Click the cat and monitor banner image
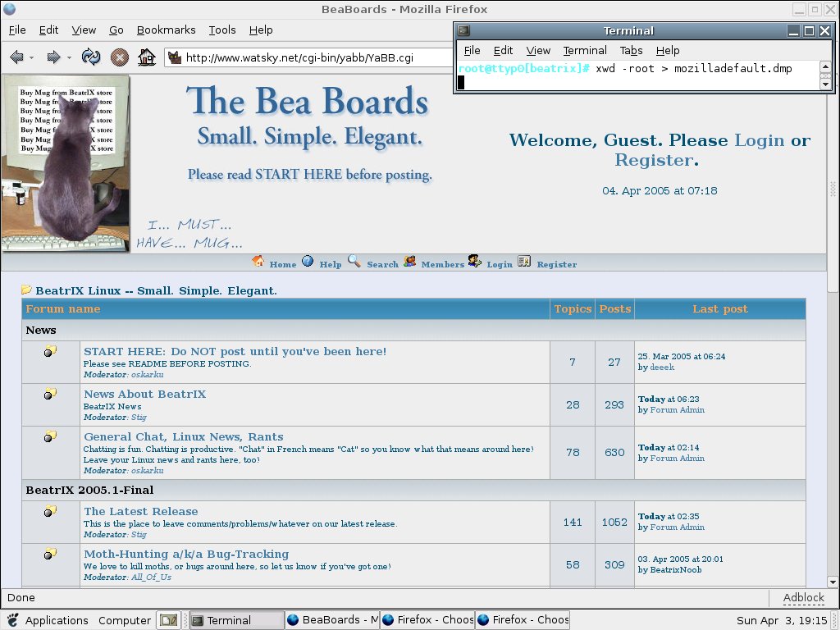 (x=66, y=163)
